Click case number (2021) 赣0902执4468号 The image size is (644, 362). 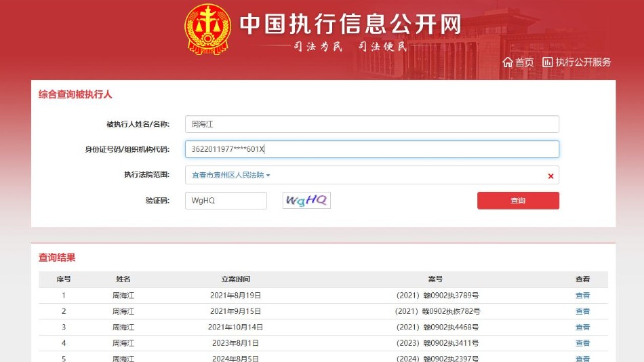click(x=437, y=327)
